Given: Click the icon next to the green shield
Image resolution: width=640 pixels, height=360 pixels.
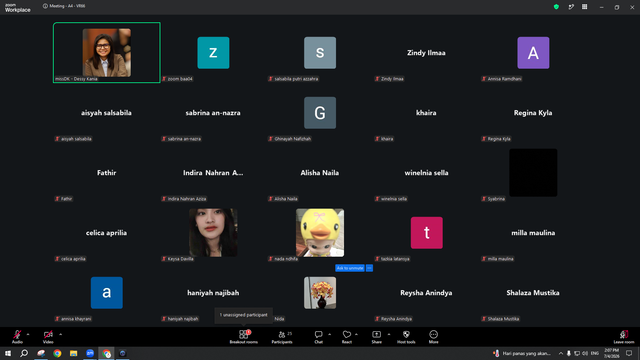Looking at the screenshot, I should tap(571, 7).
